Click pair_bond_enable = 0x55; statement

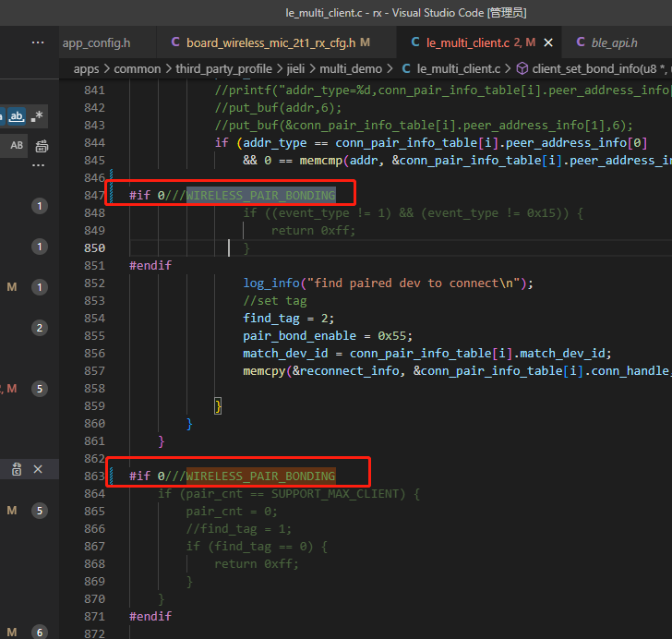328,336
